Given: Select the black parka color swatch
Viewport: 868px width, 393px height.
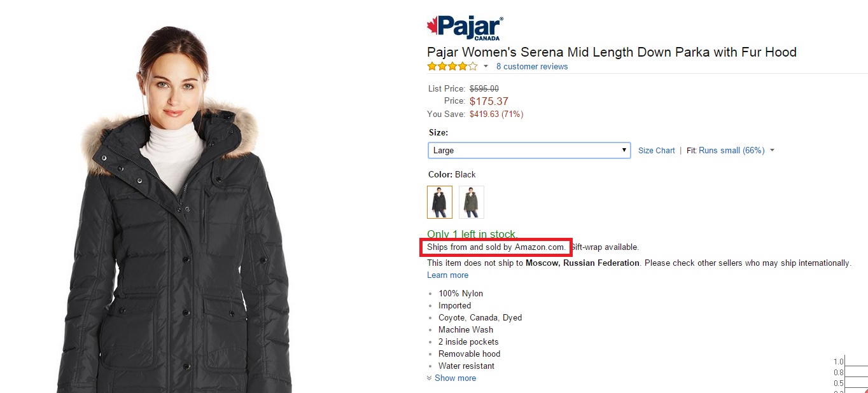Looking at the screenshot, I should coord(440,202).
